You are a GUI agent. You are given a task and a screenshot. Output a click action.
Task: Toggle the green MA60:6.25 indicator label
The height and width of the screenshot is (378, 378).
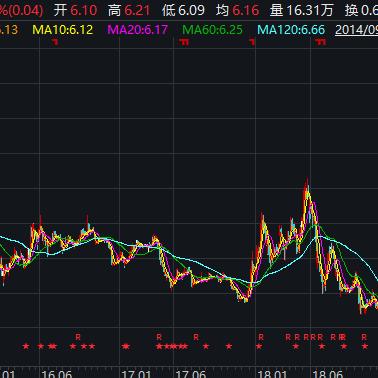click(212, 30)
